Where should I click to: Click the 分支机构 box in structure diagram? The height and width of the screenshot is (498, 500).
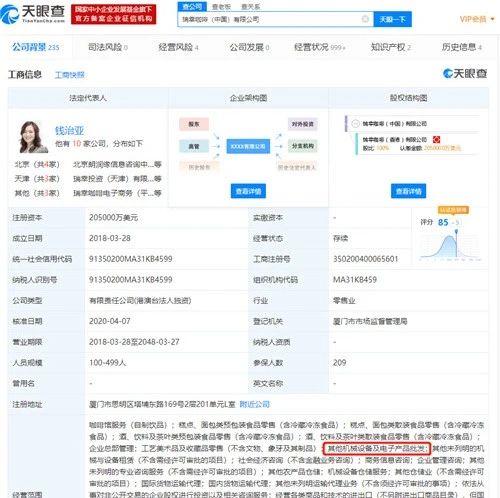click(303, 146)
